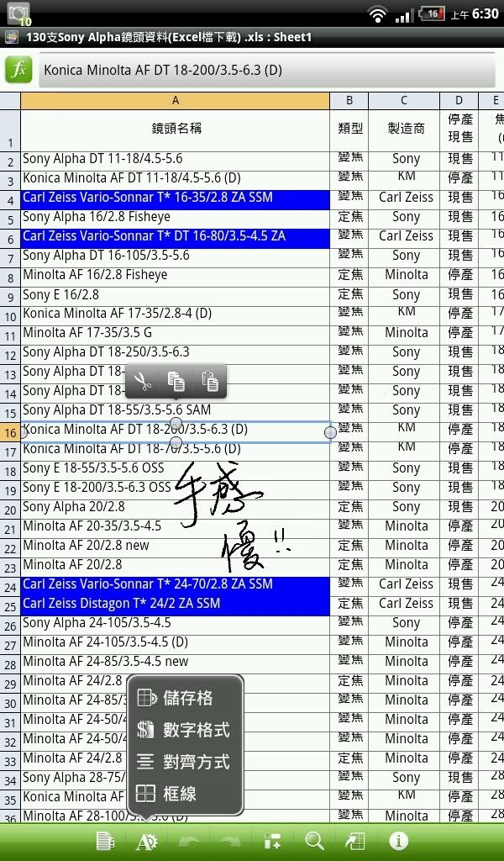Select column D header
504x861 pixels.
point(459,101)
